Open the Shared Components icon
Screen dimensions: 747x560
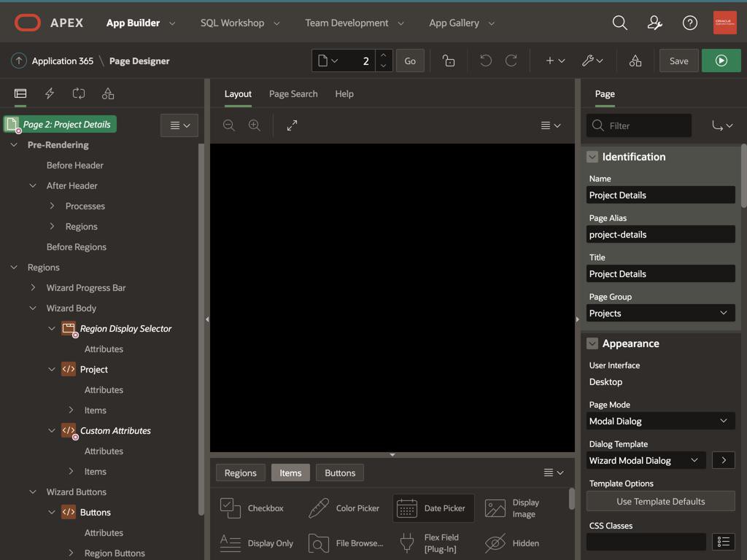[x=635, y=61]
